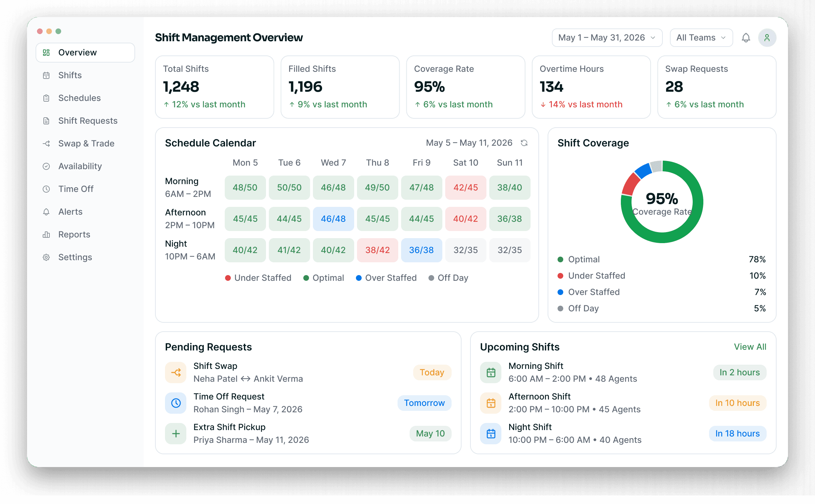Click the Schedules clipboard icon
The height and width of the screenshot is (504, 815).
click(x=46, y=98)
